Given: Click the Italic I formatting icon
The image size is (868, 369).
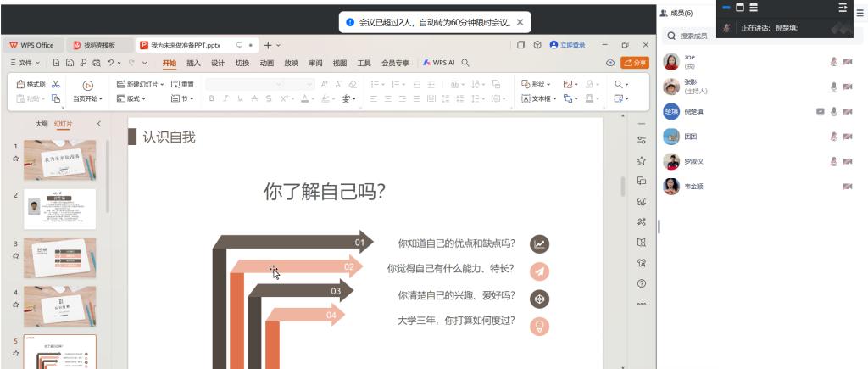Looking at the screenshot, I should click(225, 98).
